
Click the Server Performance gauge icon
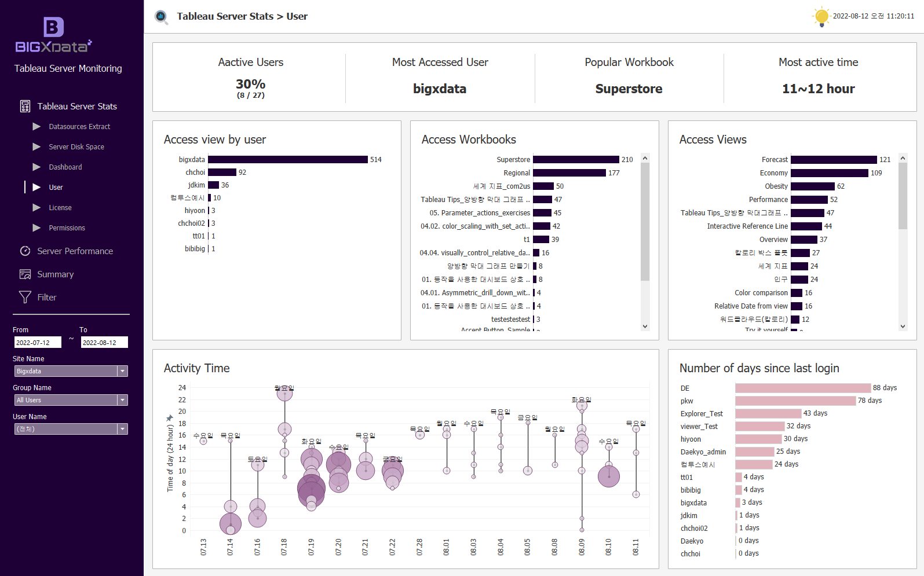[x=25, y=251]
